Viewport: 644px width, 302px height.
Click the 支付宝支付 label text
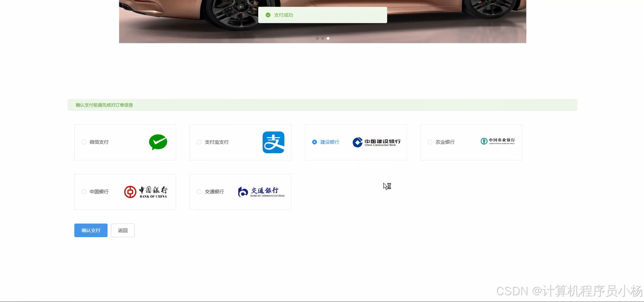pos(217,142)
